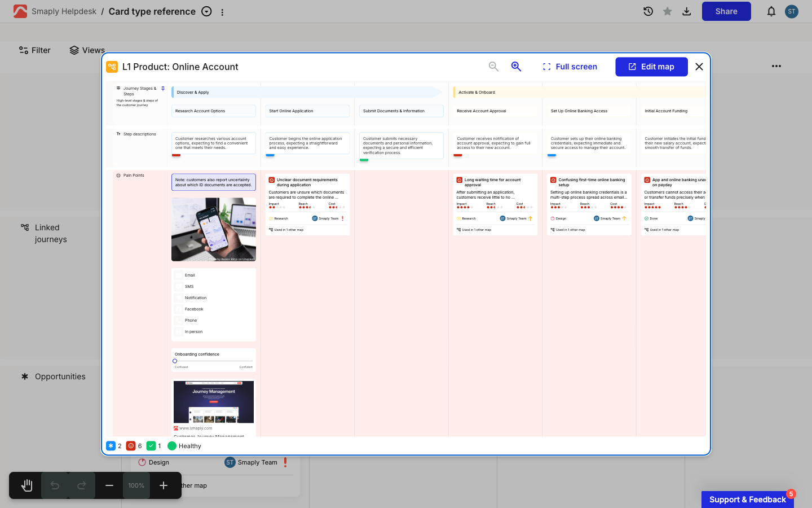The height and width of the screenshot is (508, 812).
Task: Open the more options ellipsis on the right
Action: (x=776, y=66)
